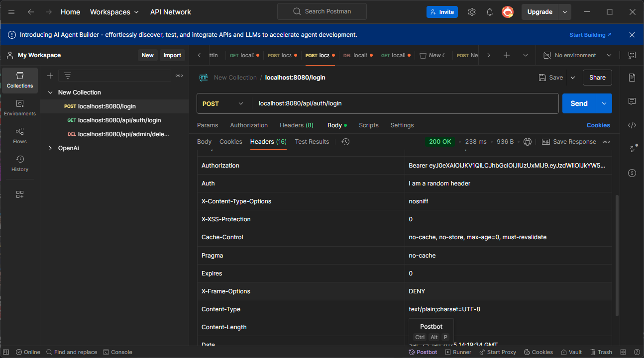Collapse the New Collection folder
This screenshot has width=644, height=358.
tap(50, 92)
